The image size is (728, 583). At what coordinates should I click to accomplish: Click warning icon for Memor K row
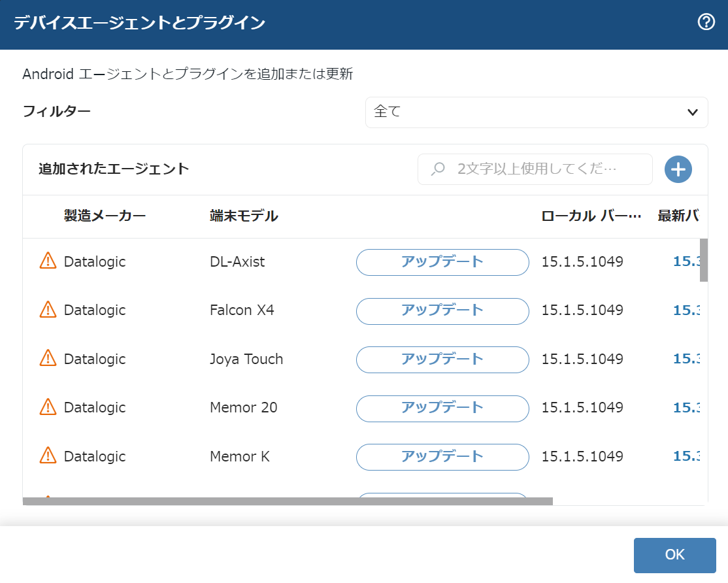[48, 456]
